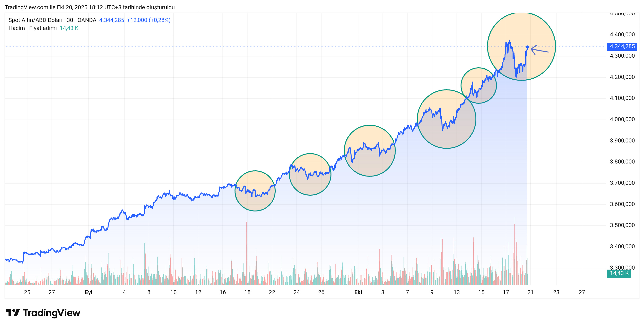Click the 4.000,000 price level on the axis
The width and height of the screenshot is (644, 327).
click(622, 119)
